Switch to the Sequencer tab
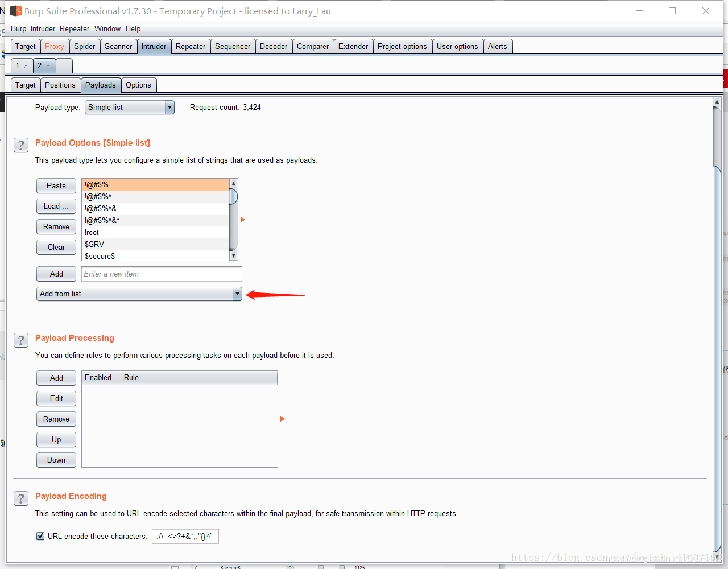Screen dimensions: 728x569 coord(233,46)
